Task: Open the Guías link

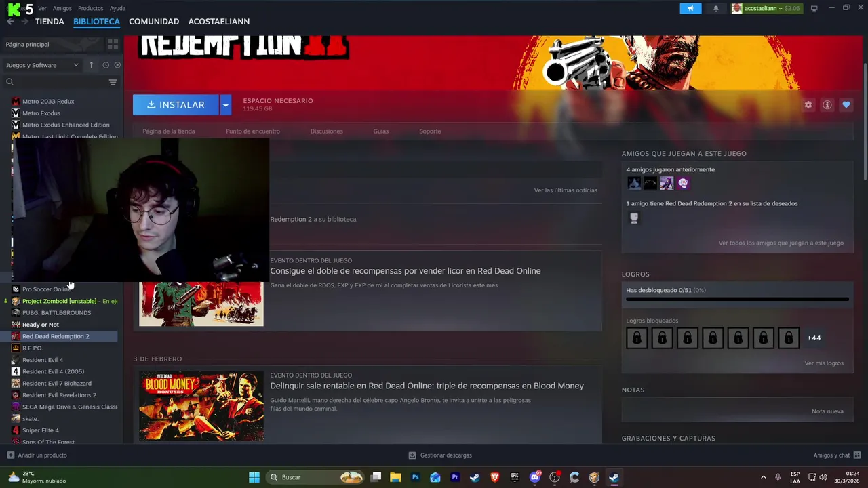Action: tap(381, 131)
